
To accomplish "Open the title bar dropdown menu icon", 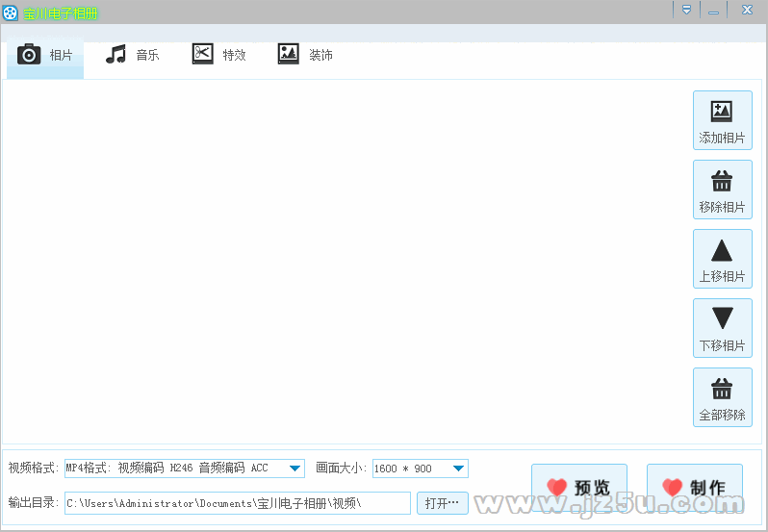I will [687, 10].
